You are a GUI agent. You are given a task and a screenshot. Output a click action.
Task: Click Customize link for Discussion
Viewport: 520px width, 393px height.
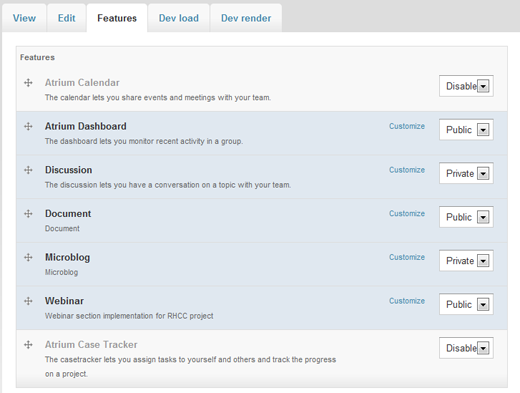pyautogui.click(x=407, y=170)
